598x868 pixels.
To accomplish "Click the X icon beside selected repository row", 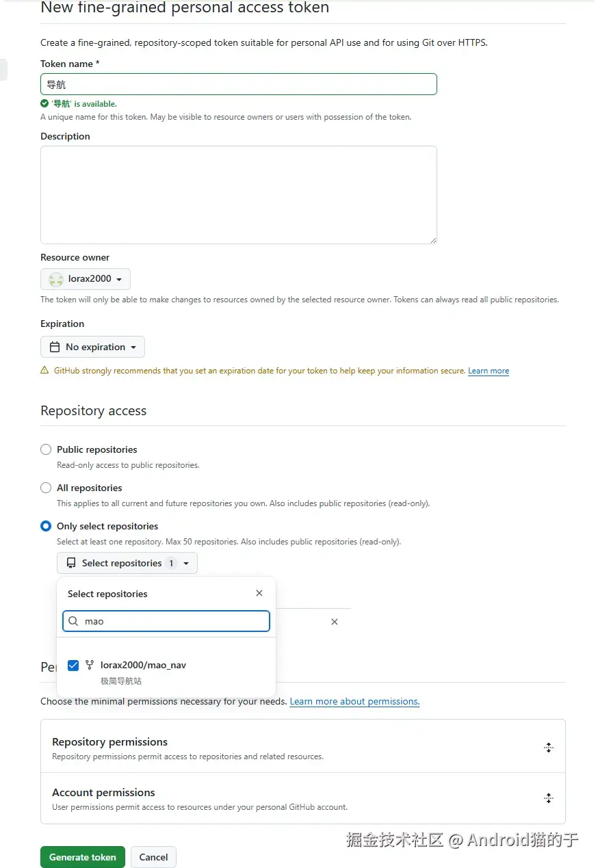I will click(x=335, y=622).
